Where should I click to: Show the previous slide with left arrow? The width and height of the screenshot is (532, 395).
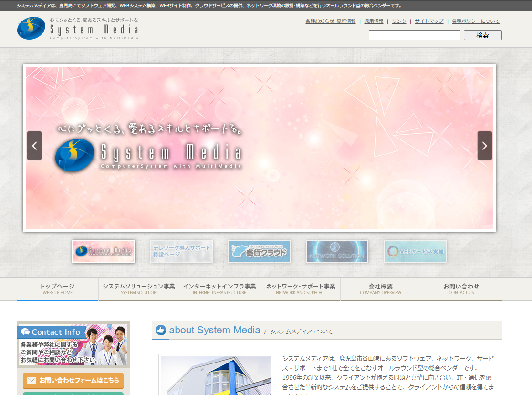pyautogui.click(x=34, y=146)
